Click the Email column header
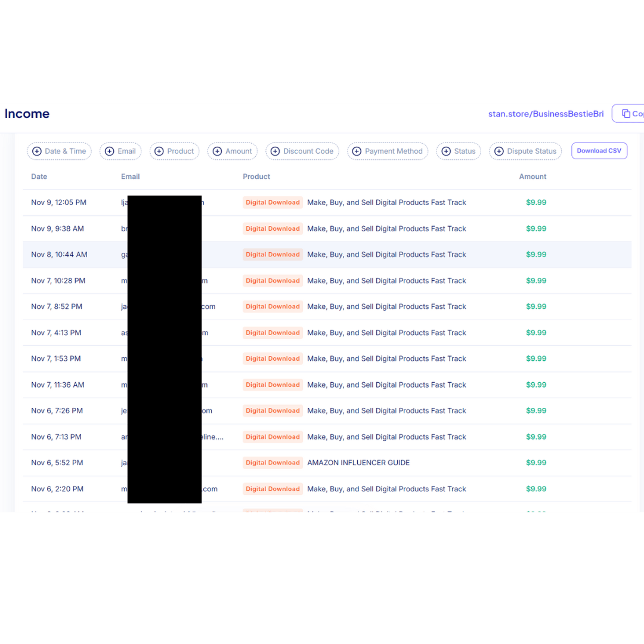The height and width of the screenshot is (644, 644). click(x=130, y=177)
